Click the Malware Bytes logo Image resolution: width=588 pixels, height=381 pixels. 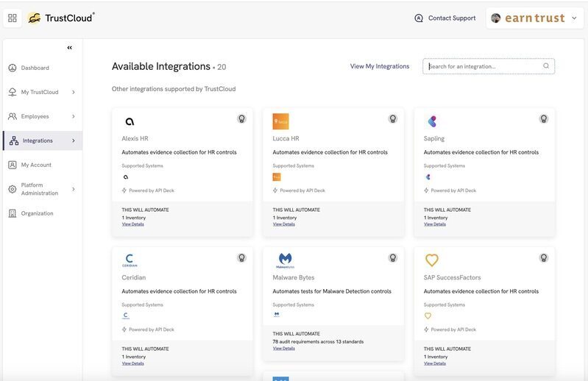[x=286, y=260]
